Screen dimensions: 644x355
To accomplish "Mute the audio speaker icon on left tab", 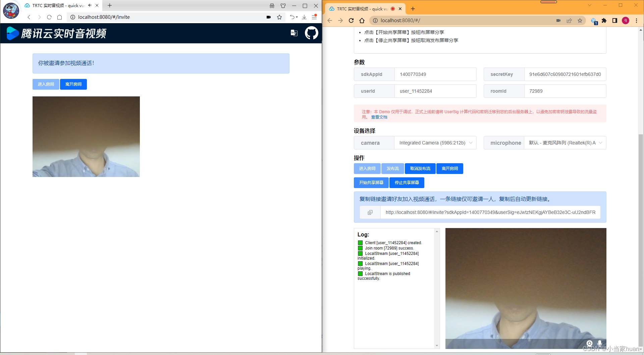I will click(x=90, y=5).
